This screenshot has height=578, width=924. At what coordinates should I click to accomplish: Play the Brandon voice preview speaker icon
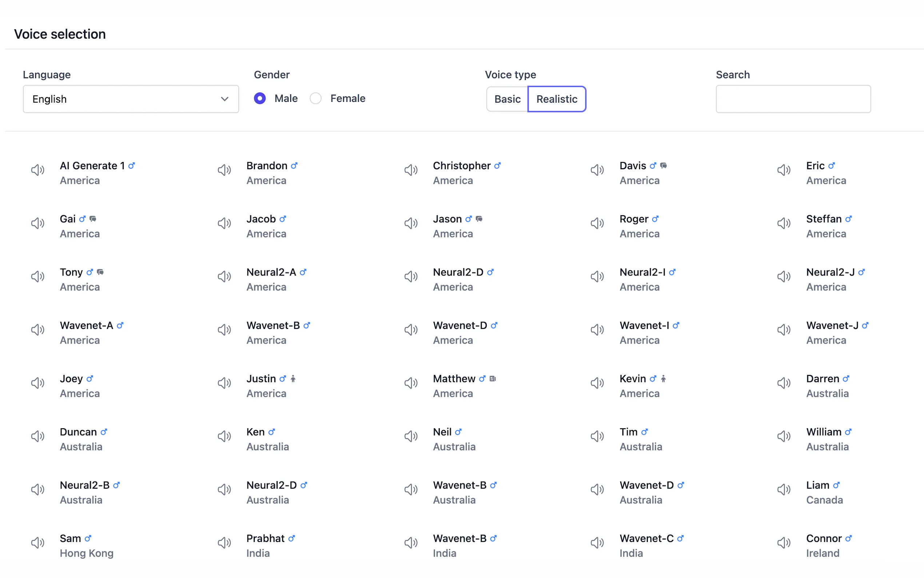(224, 170)
